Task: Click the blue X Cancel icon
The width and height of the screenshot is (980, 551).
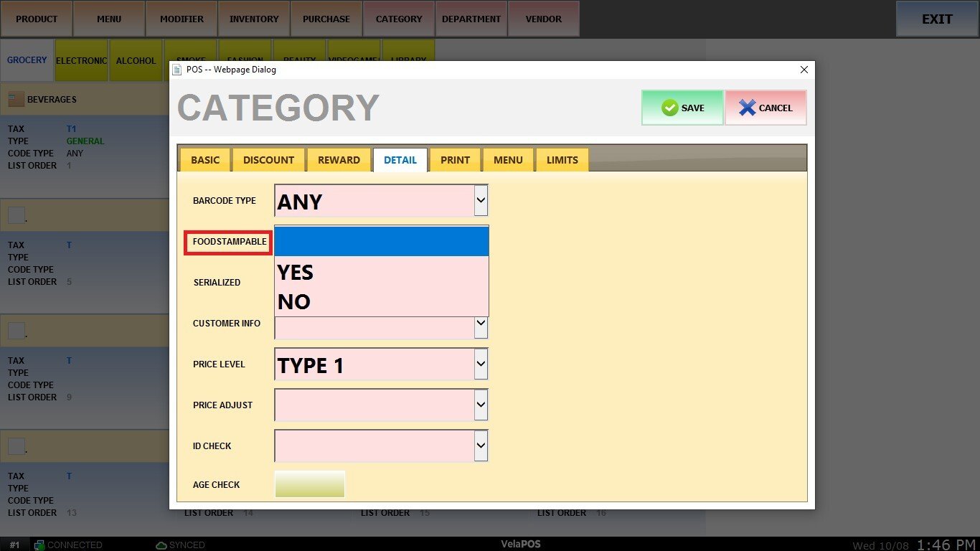Action: click(x=747, y=108)
